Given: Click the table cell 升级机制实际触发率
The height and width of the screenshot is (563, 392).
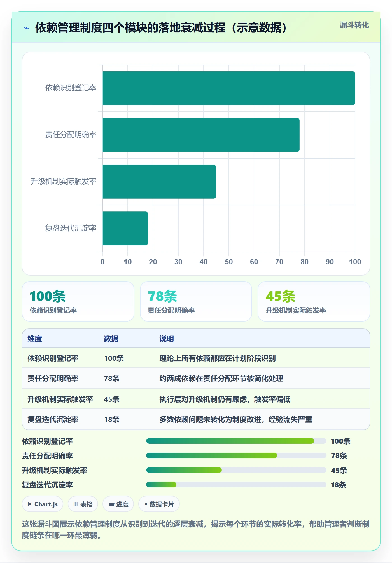Looking at the screenshot, I should pos(60,399).
